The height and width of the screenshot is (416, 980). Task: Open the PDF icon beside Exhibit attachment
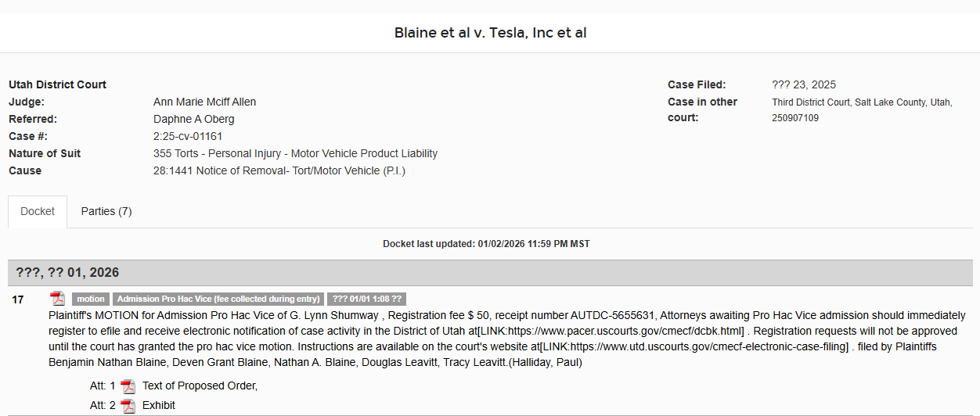(128, 406)
